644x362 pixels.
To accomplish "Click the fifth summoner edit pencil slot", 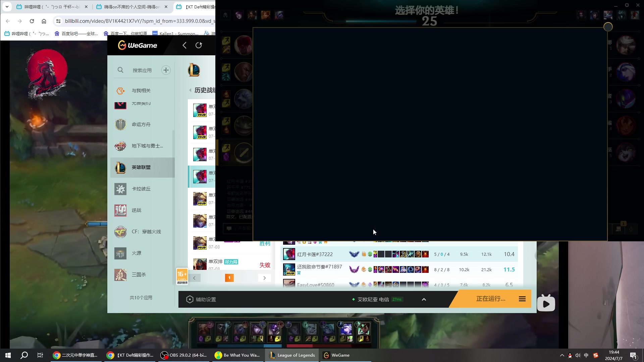I will point(244,153).
